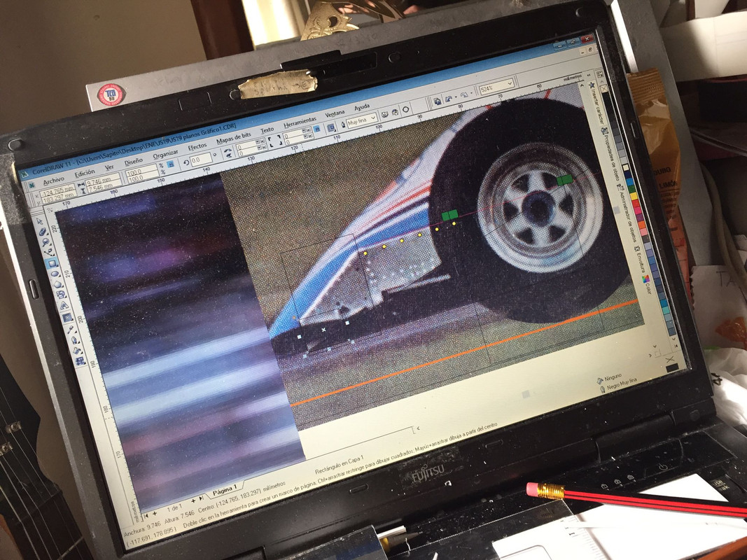The width and height of the screenshot is (747, 560).
Task: Click the mirror horizontally button
Action: 228,150
